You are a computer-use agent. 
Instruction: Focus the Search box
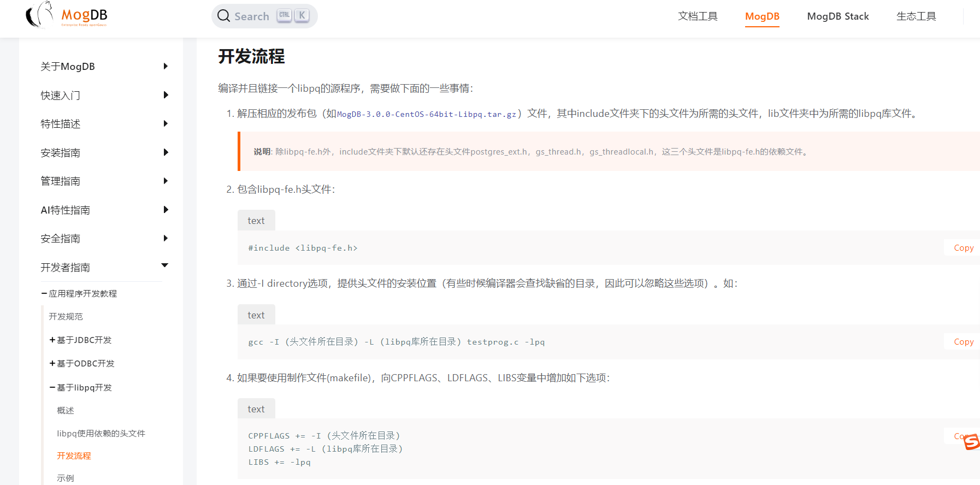(264, 16)
